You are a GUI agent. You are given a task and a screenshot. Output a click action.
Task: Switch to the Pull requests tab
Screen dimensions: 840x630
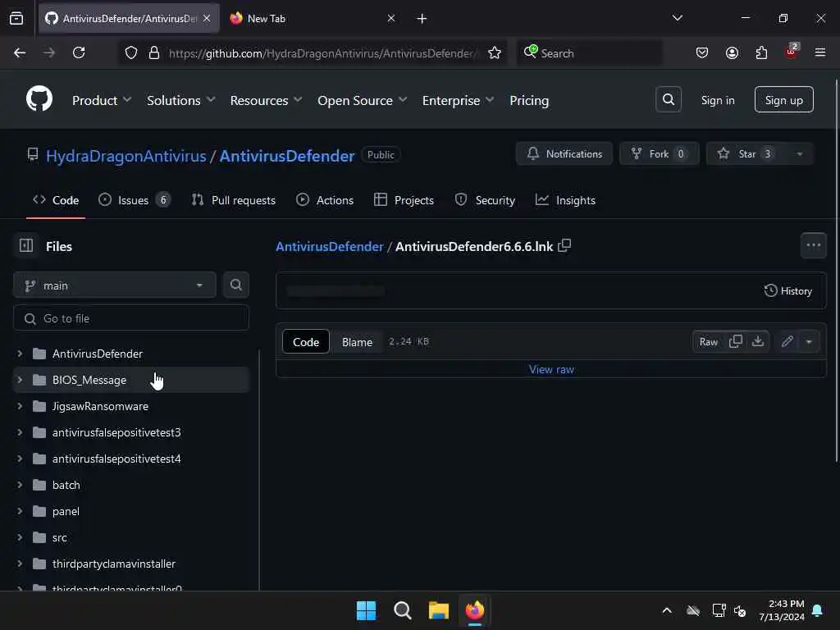(x=234, y=200)
